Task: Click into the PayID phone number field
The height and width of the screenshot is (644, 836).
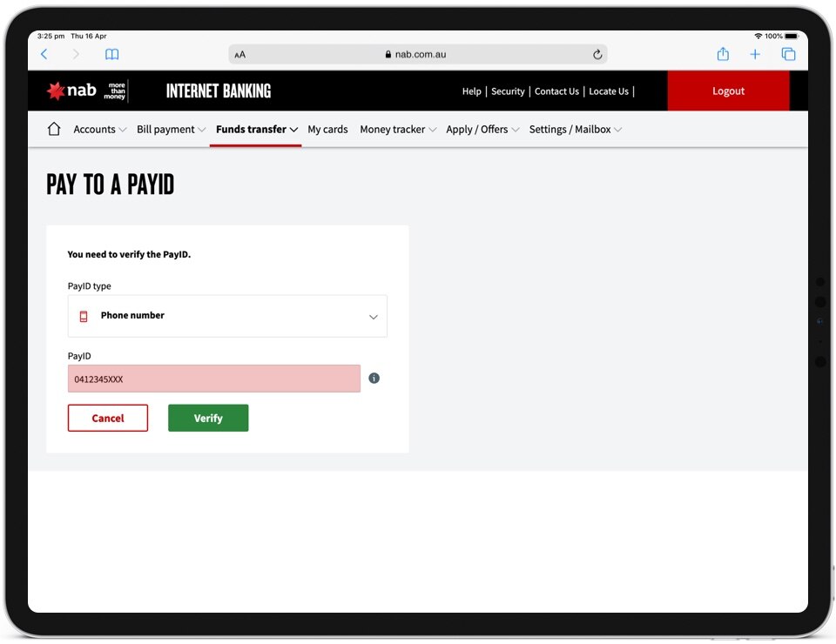Action: coord(214,379)
